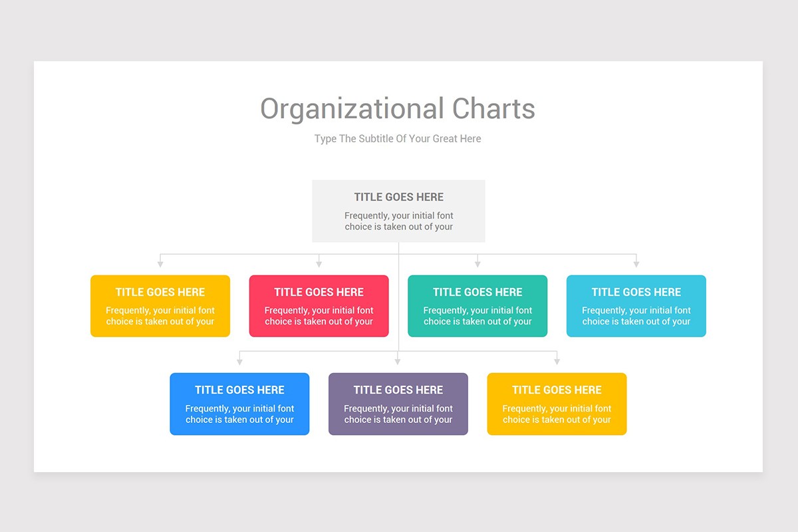Click the arrowhead above the green box

(x=477, y=264)
